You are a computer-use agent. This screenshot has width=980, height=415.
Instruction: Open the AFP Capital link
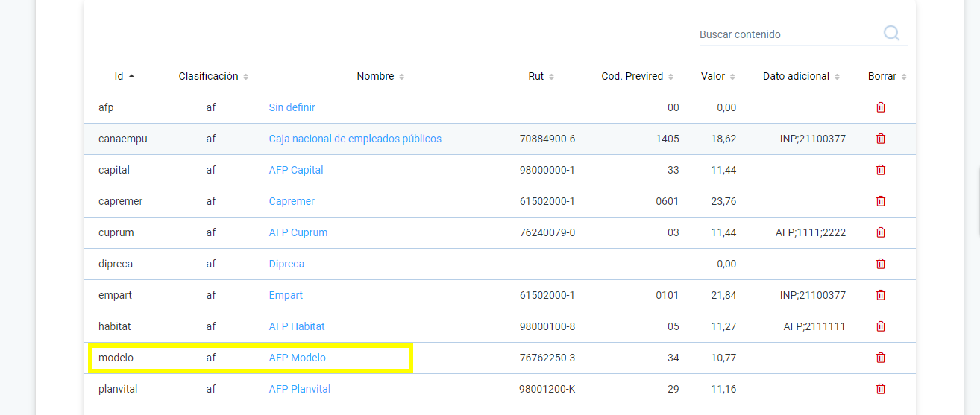tap(296, 170)
